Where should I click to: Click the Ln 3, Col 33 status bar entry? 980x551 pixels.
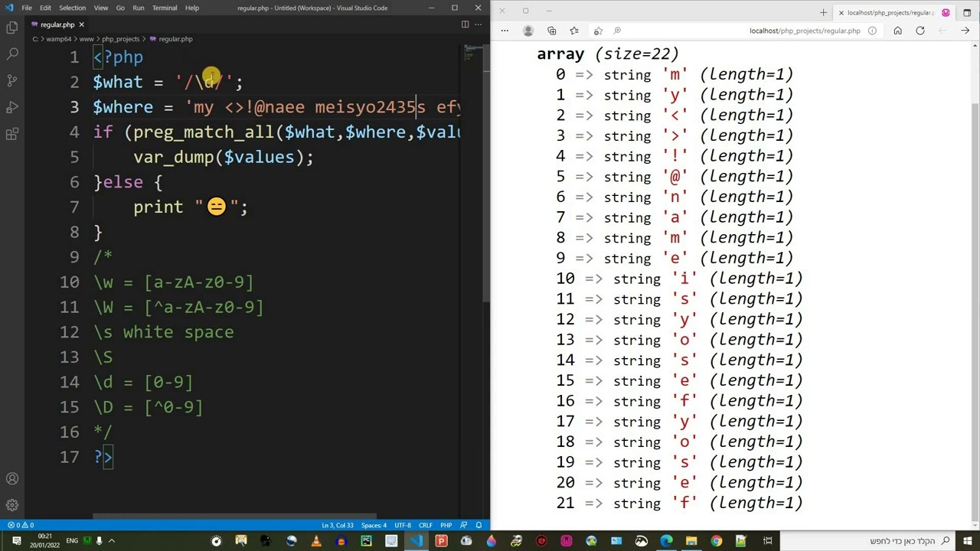pyautogui.click(x=338, y=525)
